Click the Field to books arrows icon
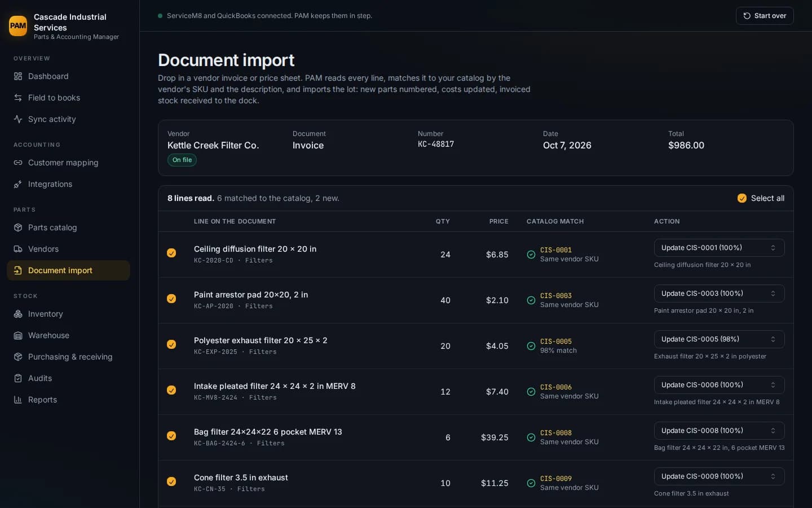 18,98
